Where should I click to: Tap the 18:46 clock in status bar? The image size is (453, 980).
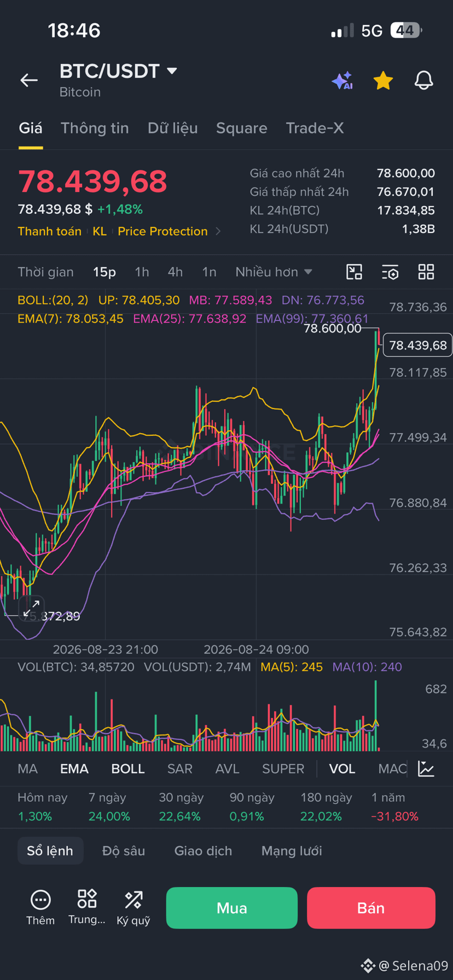(x=74, y=30)
